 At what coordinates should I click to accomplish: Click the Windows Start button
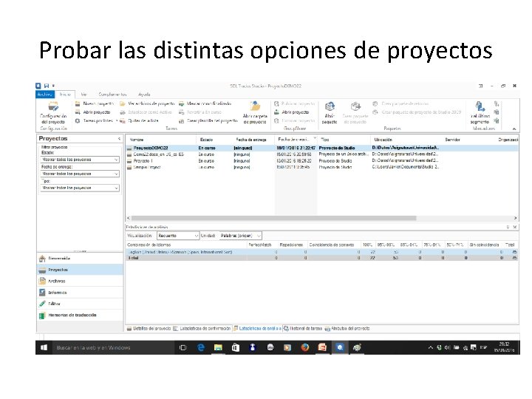click(x=44, y=348)
